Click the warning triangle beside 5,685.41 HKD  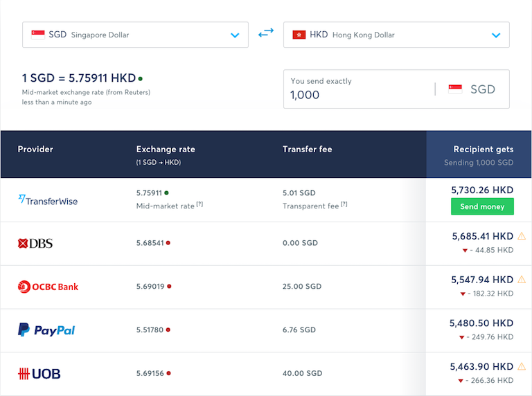click(x=522, y=236)
